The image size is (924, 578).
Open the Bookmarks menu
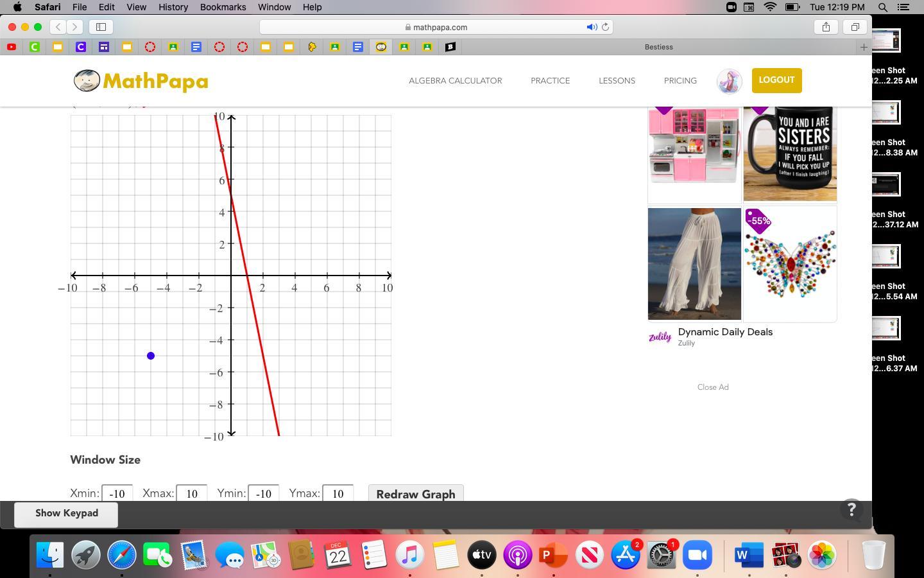[223, 7]
